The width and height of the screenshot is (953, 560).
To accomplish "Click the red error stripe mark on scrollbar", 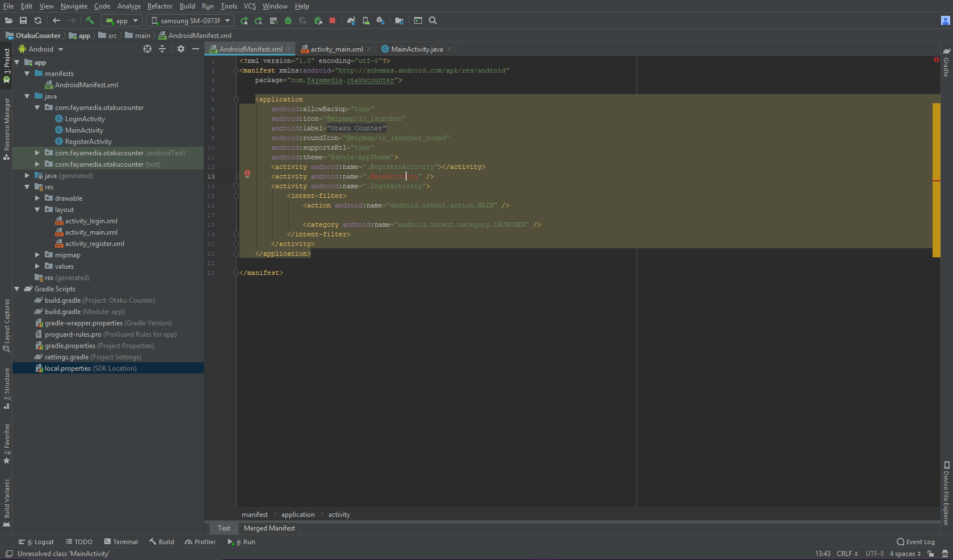I will (x=937, y=181).
